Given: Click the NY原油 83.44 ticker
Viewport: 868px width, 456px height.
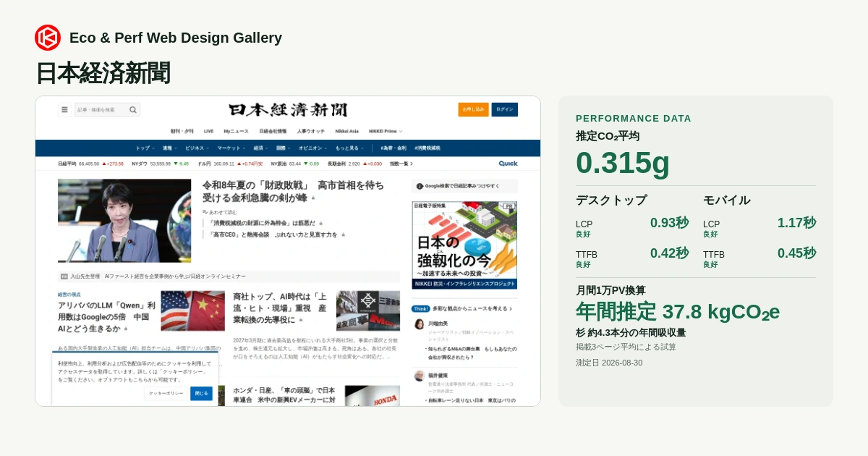Looking at the screenshot, I should point(294,164).
